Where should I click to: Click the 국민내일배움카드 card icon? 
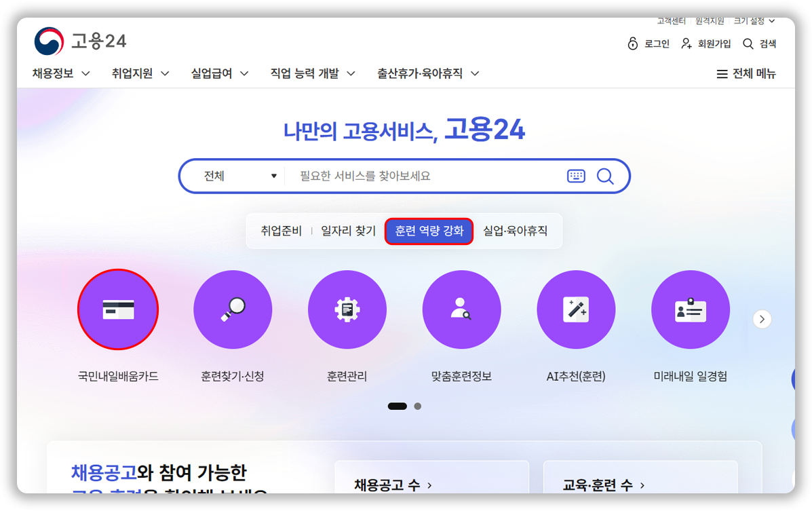[118, 309]
